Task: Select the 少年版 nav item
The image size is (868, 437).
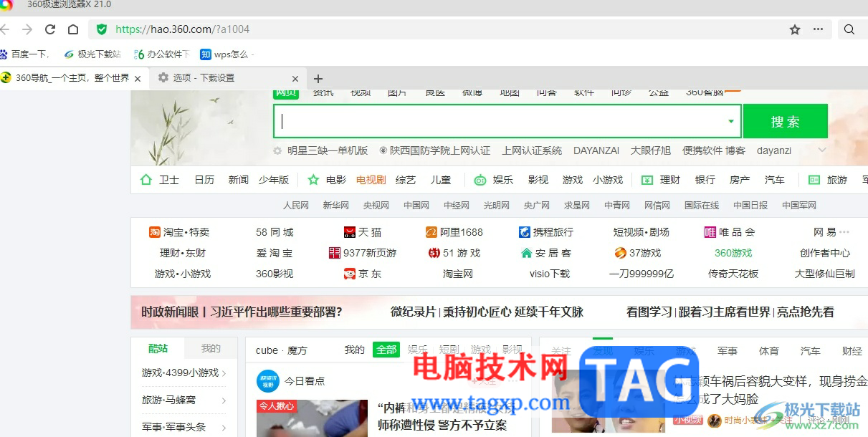Action: [274, 180]
